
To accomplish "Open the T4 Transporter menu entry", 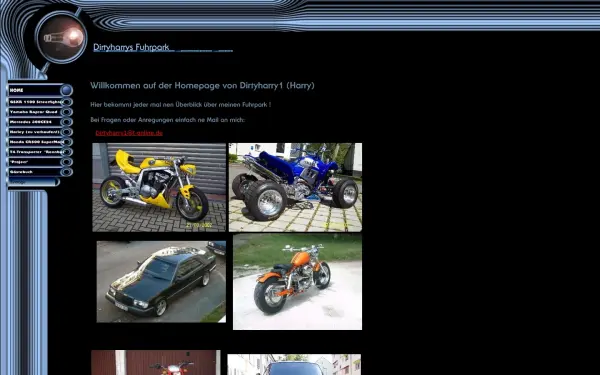I will click(x=37, y=152).
